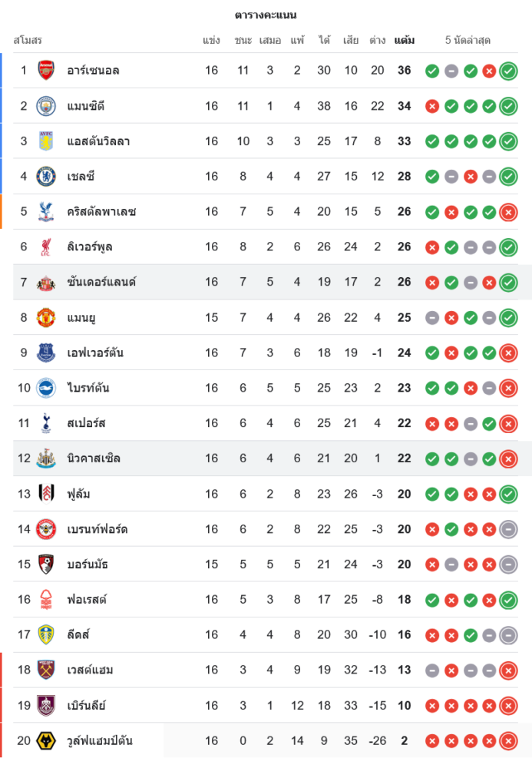
Task: Click the Burnley club crest icon
Action: click(46, 706)
